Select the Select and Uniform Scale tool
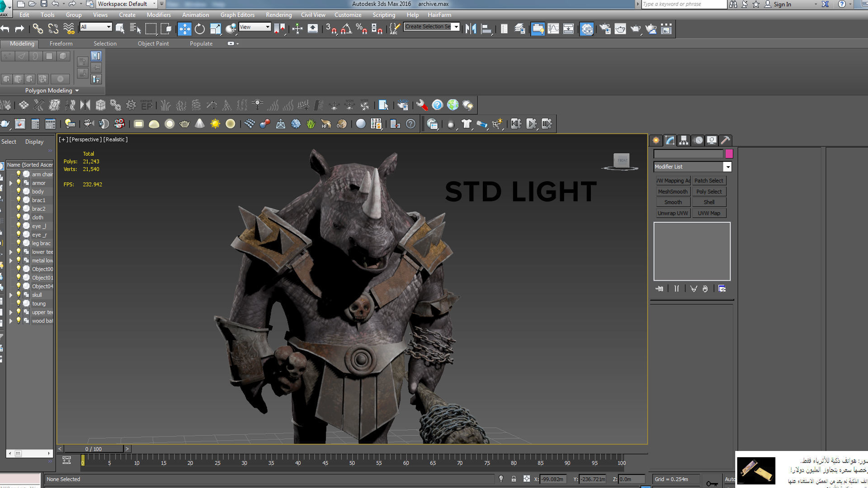Screen dimensions: 868x488 click(215, 29)
